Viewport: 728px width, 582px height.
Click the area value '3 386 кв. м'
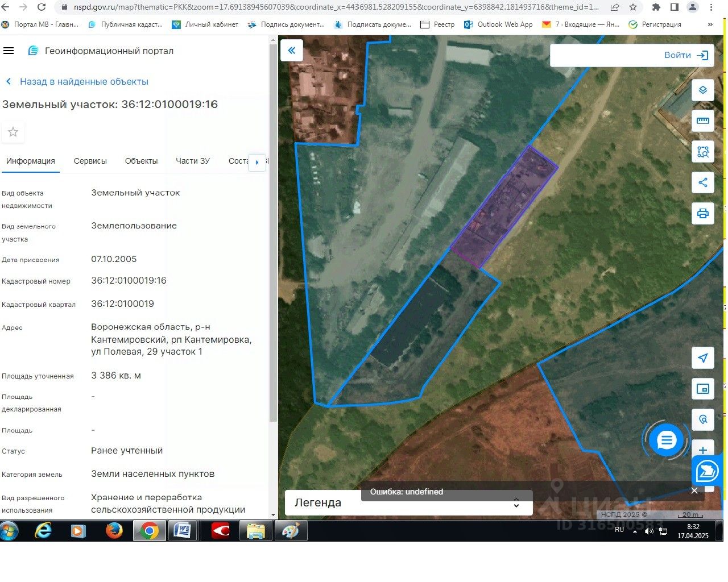(x=116, y=375)
